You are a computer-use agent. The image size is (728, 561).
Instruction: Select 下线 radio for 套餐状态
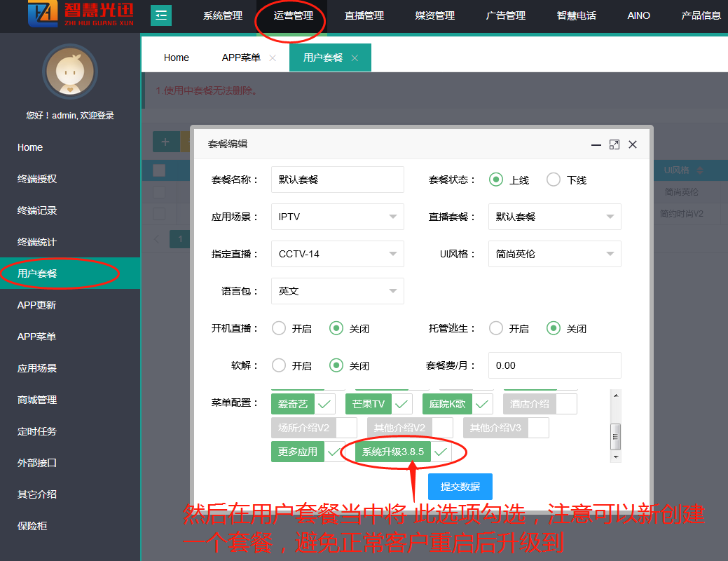(554, 180)
